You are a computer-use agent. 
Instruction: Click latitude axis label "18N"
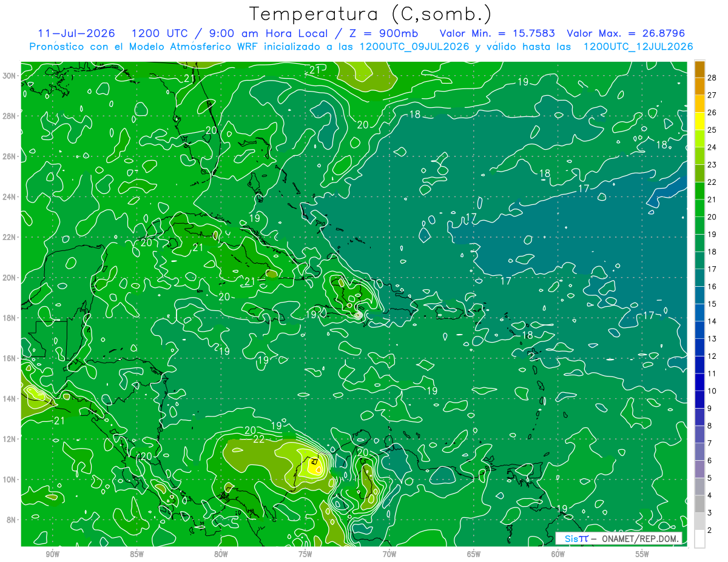[x=9, y=318]
